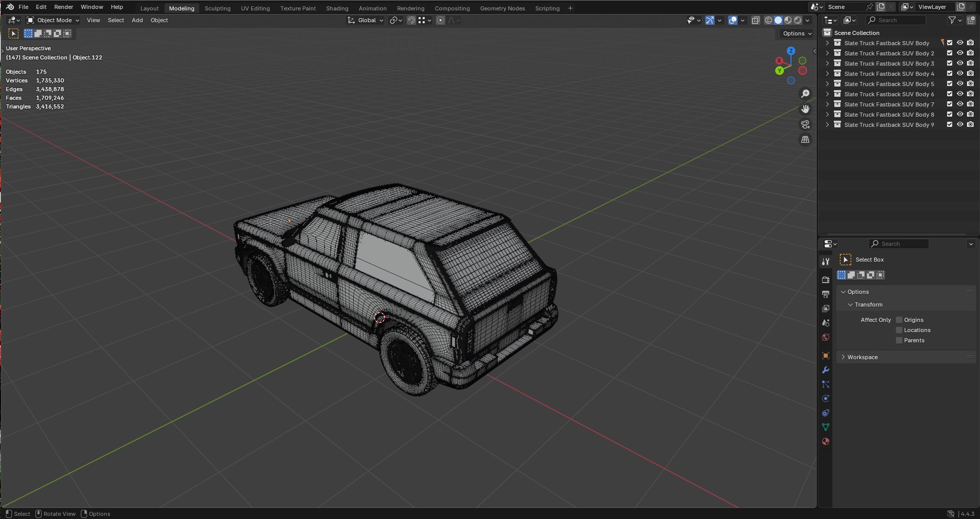Enable the Locations checkbox
980x519 pixels.
pos(899,330)
